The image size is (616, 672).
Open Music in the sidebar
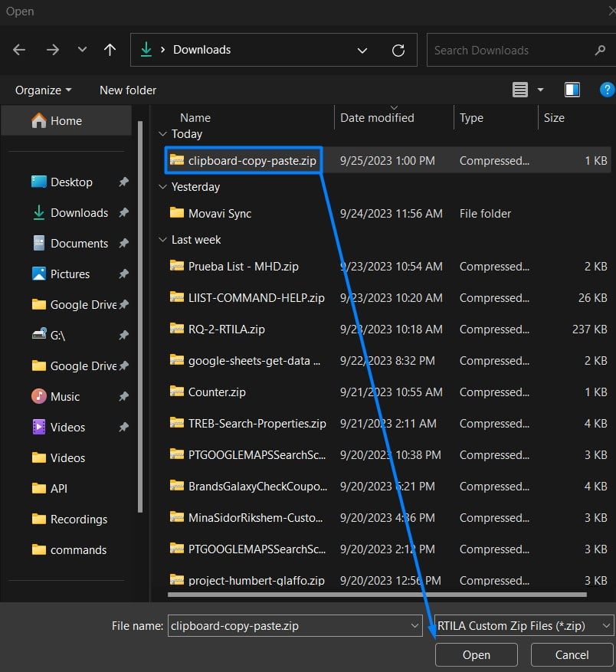click(64, 396)
